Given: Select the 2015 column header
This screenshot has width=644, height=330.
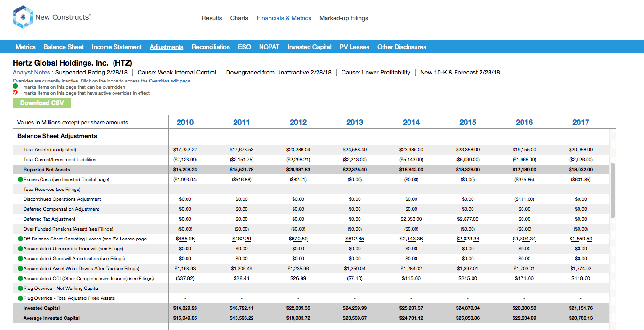Looking at the screenshot, I should (468, 122).
